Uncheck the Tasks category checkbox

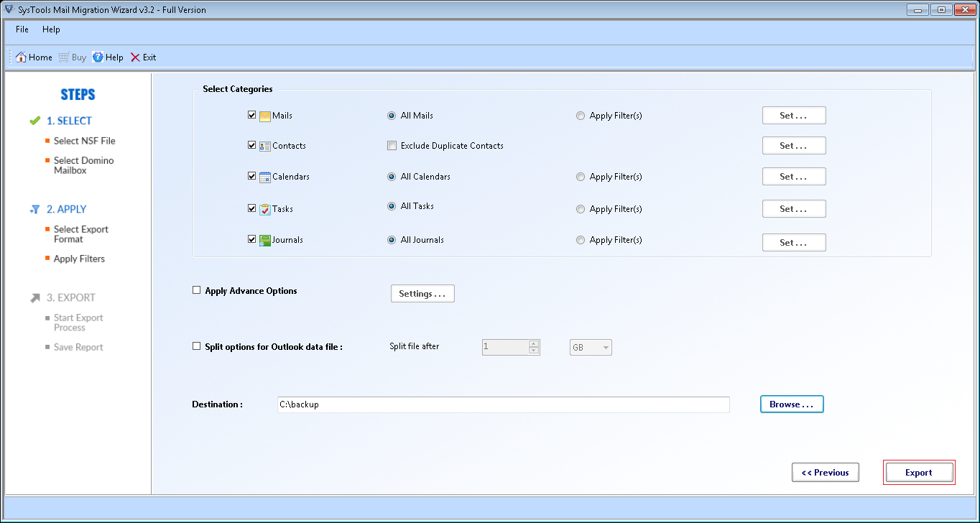252,208
